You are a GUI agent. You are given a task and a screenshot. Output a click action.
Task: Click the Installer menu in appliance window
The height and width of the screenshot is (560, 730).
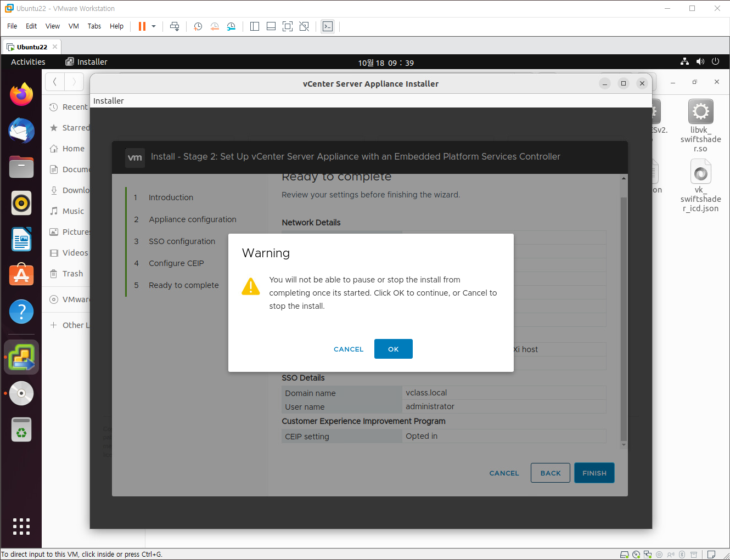(x=109, y=101)
